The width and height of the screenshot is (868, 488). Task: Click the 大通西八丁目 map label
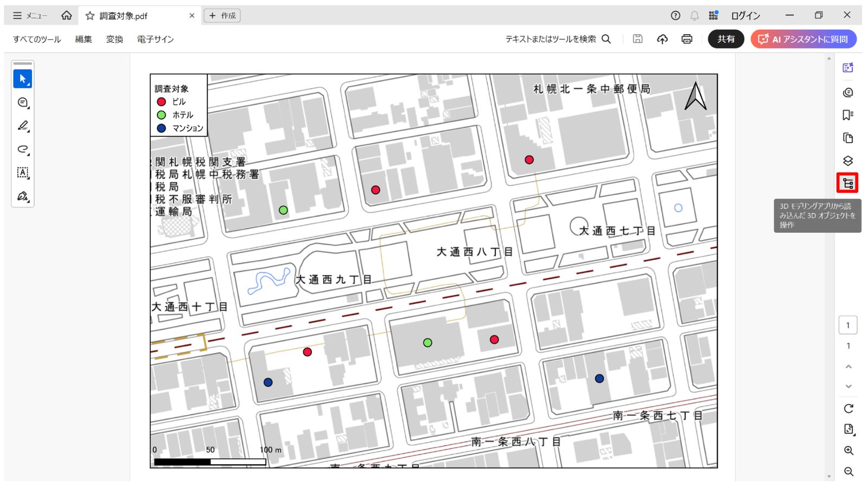[x=475, y=252]
